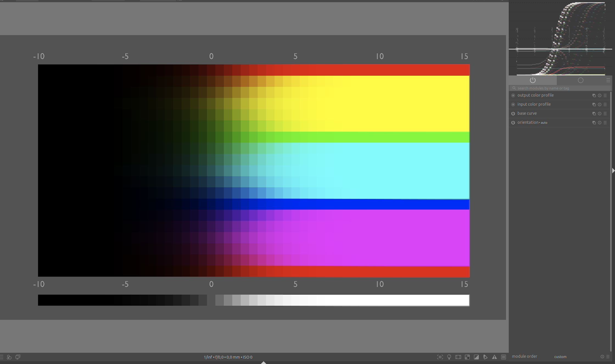Screen dimensions: 615x364
Task: Enable softproofing icon in bottom bar
Action: click(485, 357)
